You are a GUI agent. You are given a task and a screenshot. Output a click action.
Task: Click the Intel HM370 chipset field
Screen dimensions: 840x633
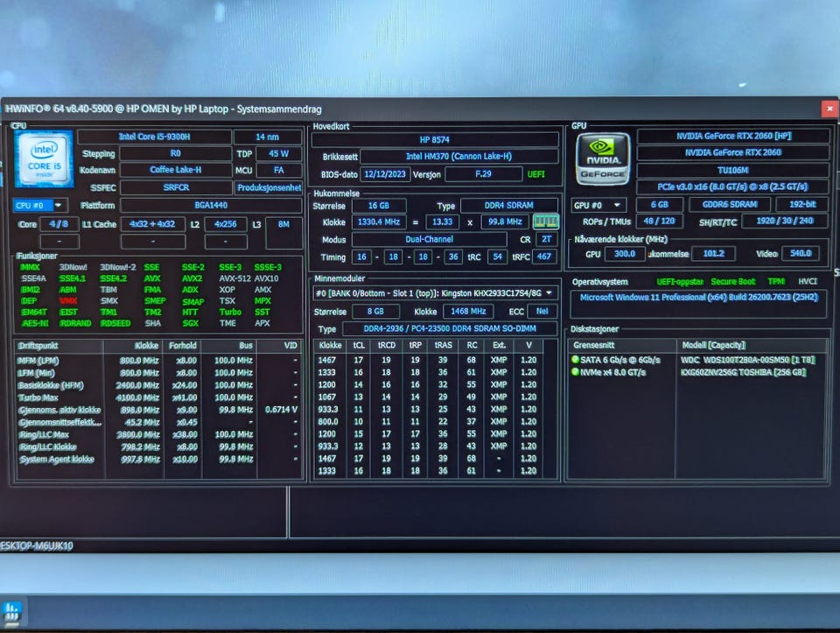coord(459,157)
